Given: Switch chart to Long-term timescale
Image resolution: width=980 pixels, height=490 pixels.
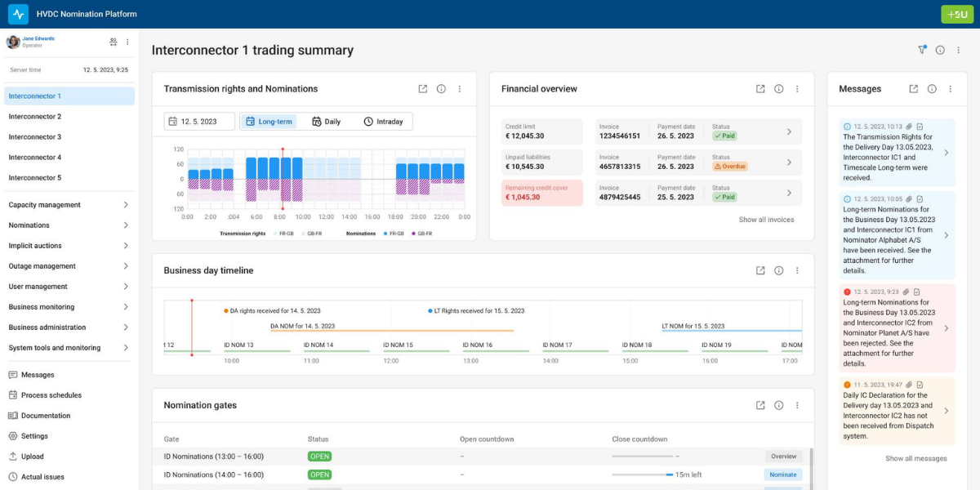Looking at the screenshot, I should tap(268, 122).
